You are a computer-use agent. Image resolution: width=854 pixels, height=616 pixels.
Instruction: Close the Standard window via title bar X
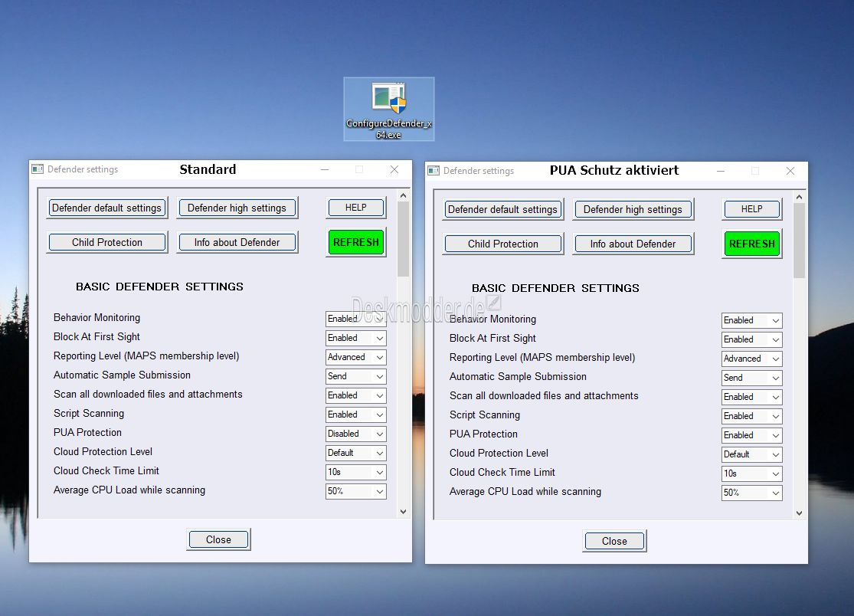pyautogui.click(x=394, y=169)
